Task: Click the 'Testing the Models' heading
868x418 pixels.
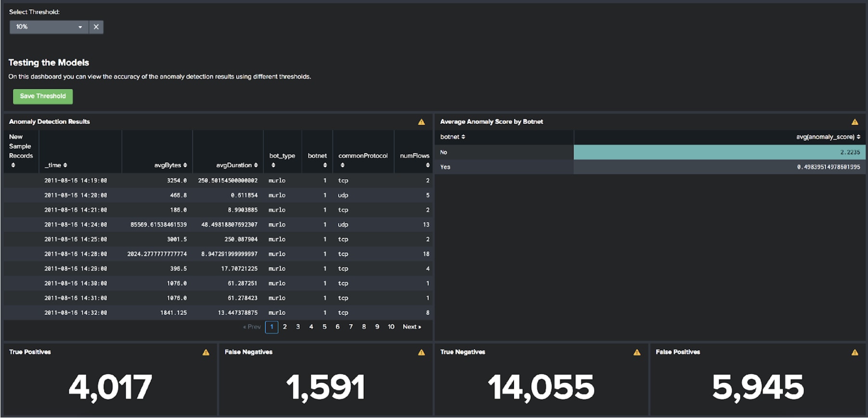Action: point(49,63)
